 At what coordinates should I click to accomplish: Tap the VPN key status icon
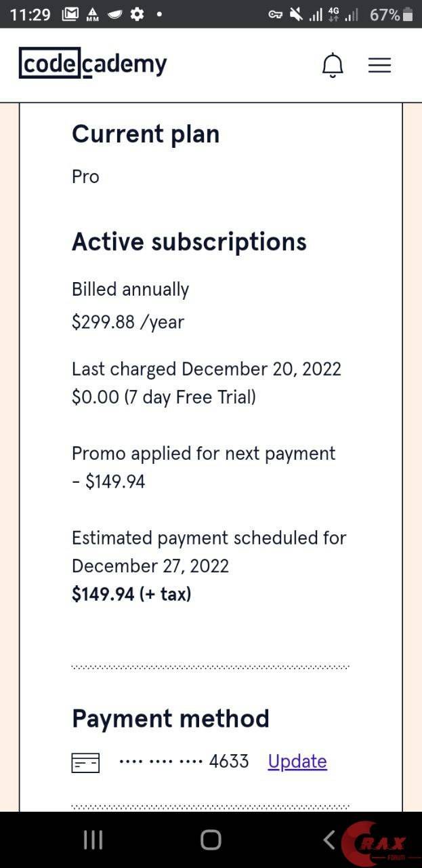coord(275,14)
